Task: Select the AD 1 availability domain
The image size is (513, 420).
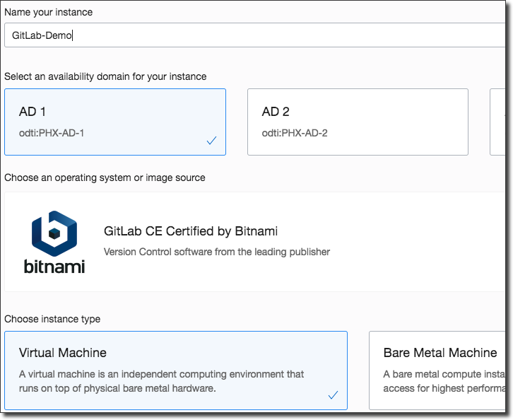Action: tap(115, 122)
